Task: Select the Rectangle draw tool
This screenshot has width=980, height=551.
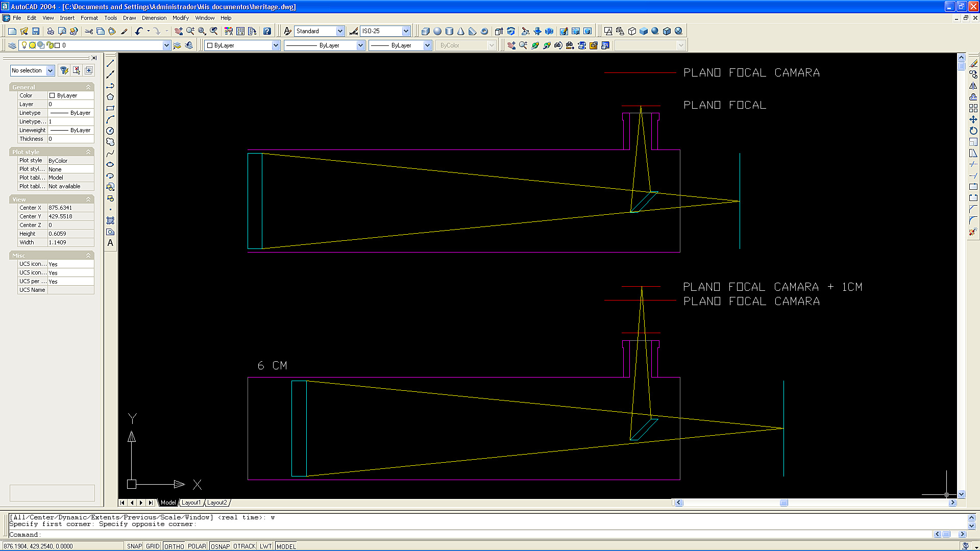Action: click(110, 108)
